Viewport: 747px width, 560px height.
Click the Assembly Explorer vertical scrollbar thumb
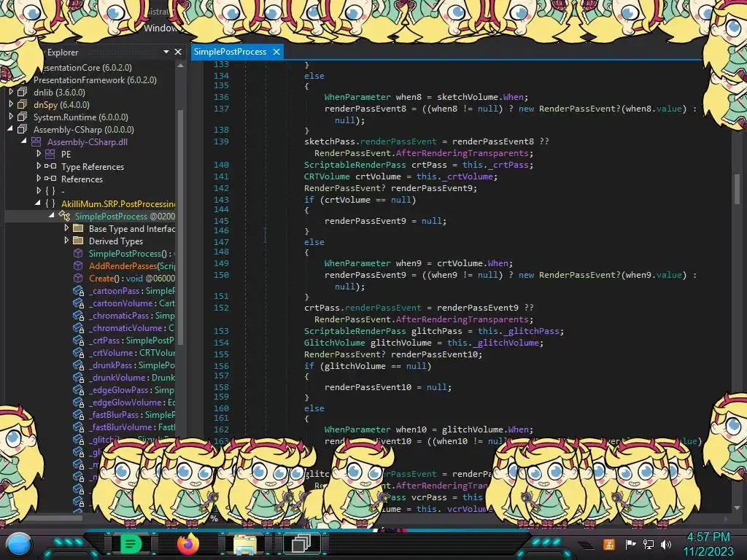coord(180,226)
